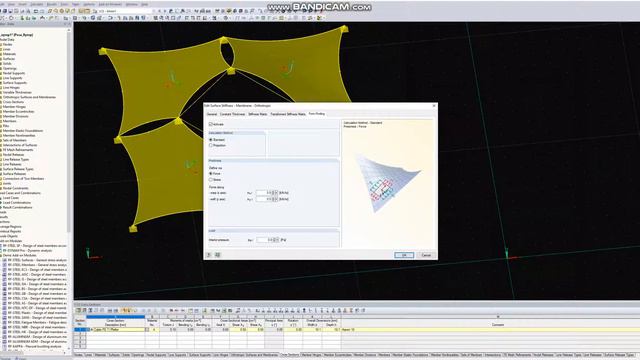Click the help icon in dialog footer
The height and width of the screenshot is (360, 640).
coord(209,255)
